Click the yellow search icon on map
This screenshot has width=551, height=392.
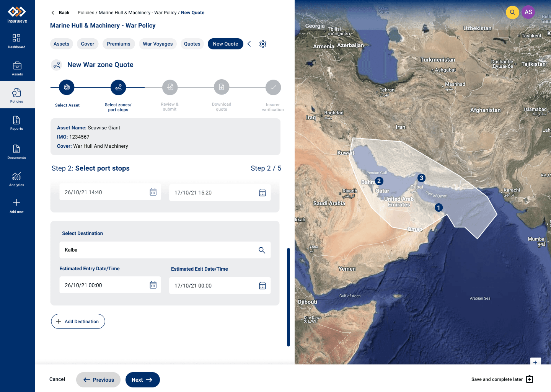(x=512, y=12)
